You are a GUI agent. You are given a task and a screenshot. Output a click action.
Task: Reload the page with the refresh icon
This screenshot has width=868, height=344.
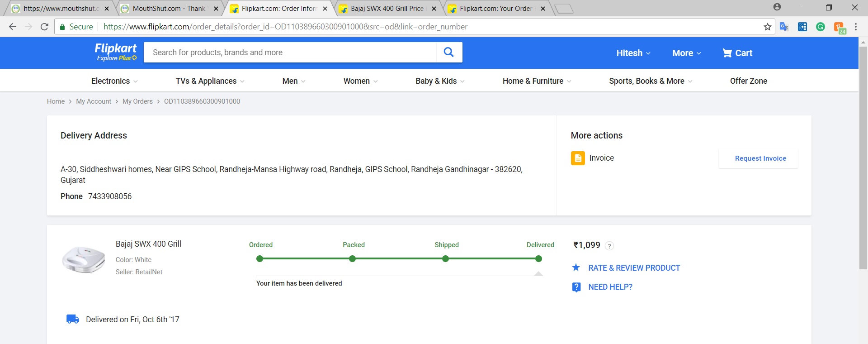click(x=44, y=27)
